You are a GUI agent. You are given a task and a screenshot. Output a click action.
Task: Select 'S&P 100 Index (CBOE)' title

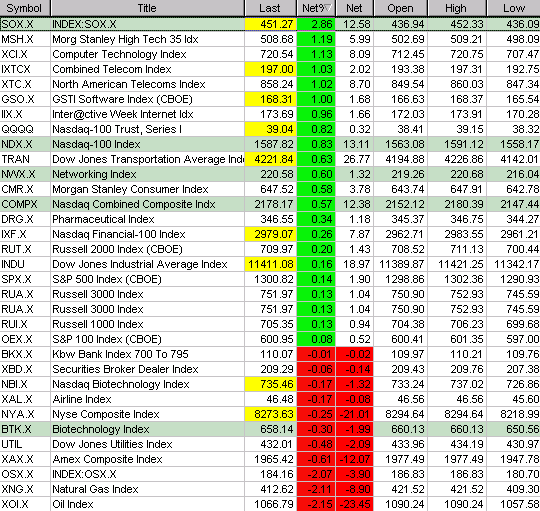pos(107,339)
